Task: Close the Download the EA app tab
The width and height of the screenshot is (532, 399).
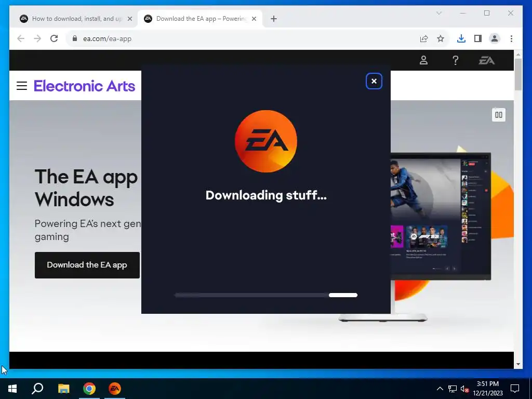Action: click(254, 19)
